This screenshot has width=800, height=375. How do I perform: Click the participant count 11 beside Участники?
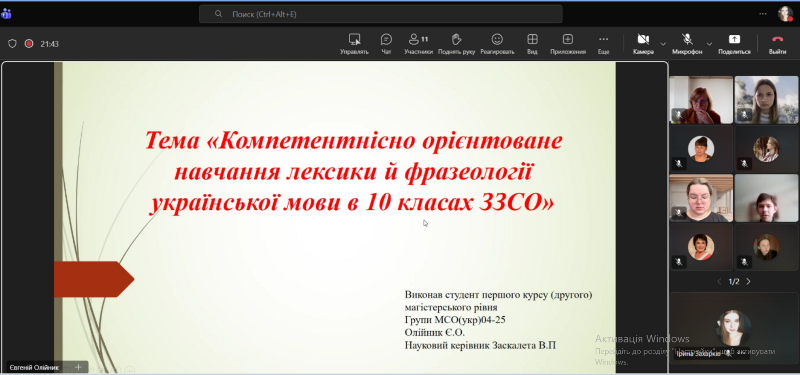coord(424,39)
